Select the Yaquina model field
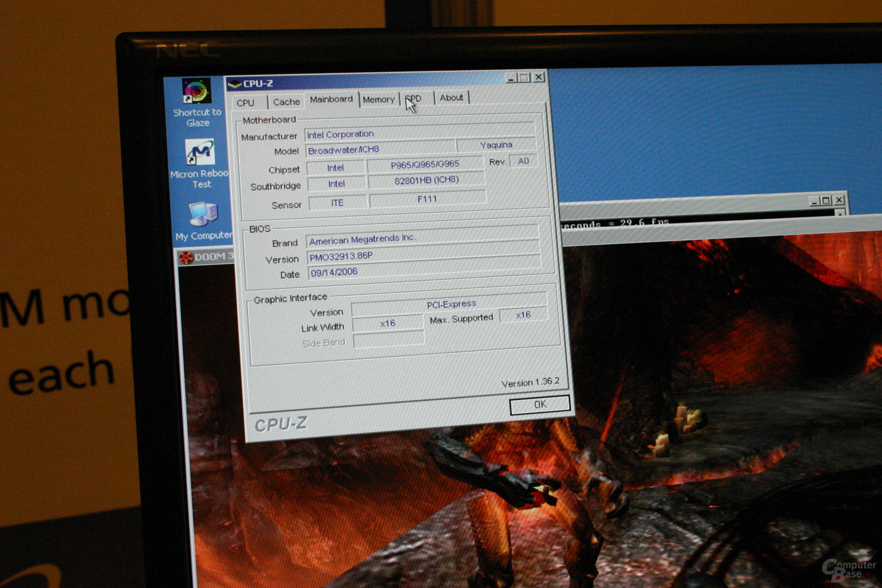Screen dimensions: 882x588 pyautogui.click(x=496, y=145)
